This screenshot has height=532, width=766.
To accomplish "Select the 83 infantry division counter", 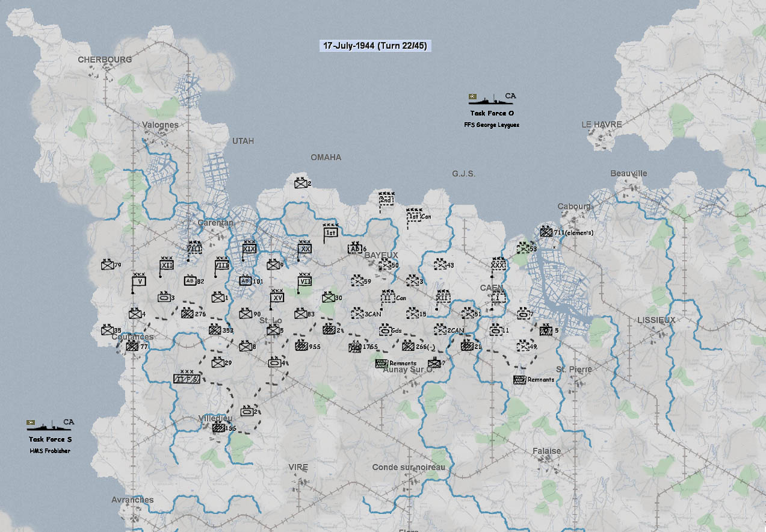I will (x=300, y=314).
